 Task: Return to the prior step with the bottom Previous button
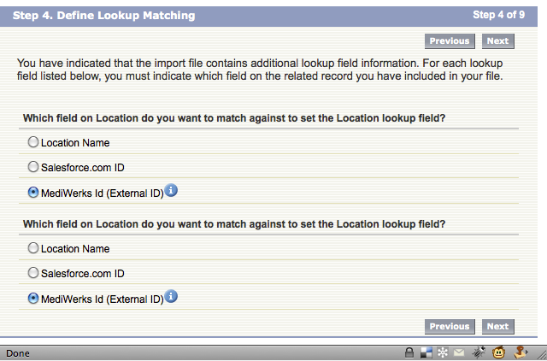(x=450, y=326)
